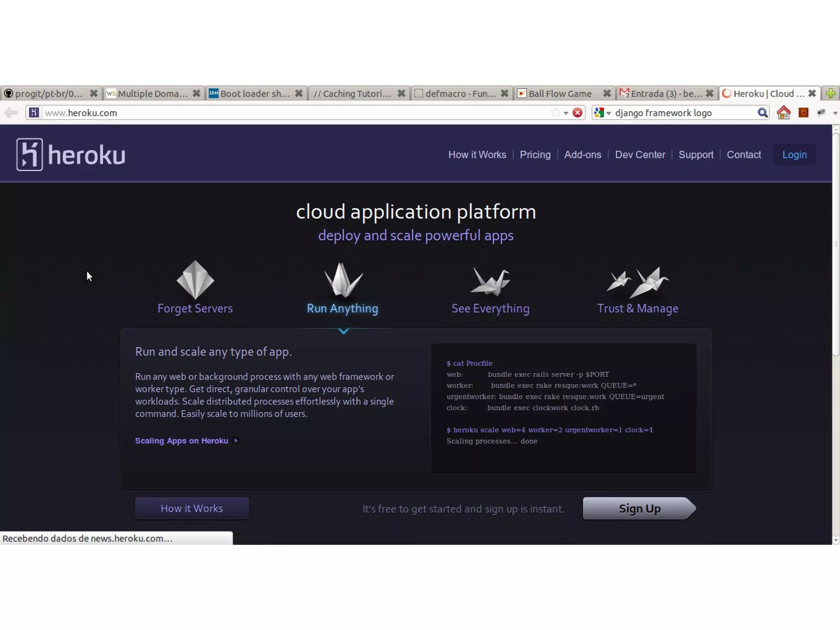Select the Forget Servers origami icon
This screenshot has width=840, height=630.
click(195, 280)
